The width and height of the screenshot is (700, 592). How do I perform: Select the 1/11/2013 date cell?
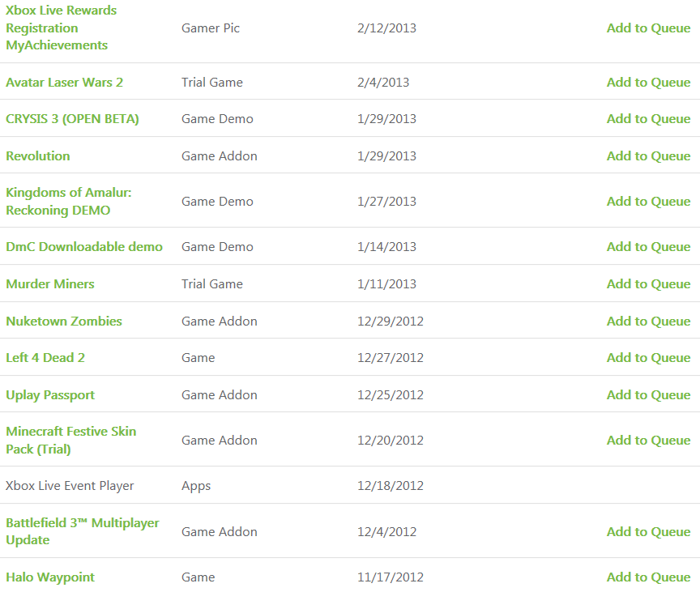pos(386,284)
